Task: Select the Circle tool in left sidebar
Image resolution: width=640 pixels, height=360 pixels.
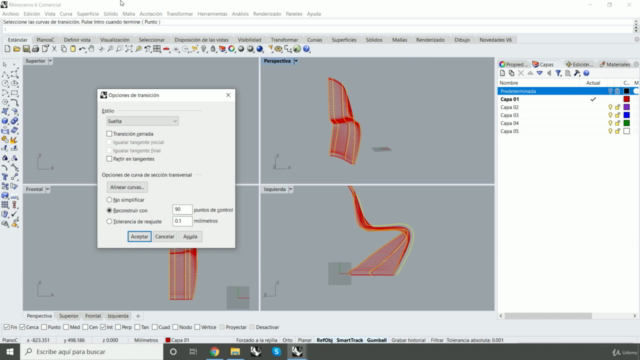Action: [5, 83]
